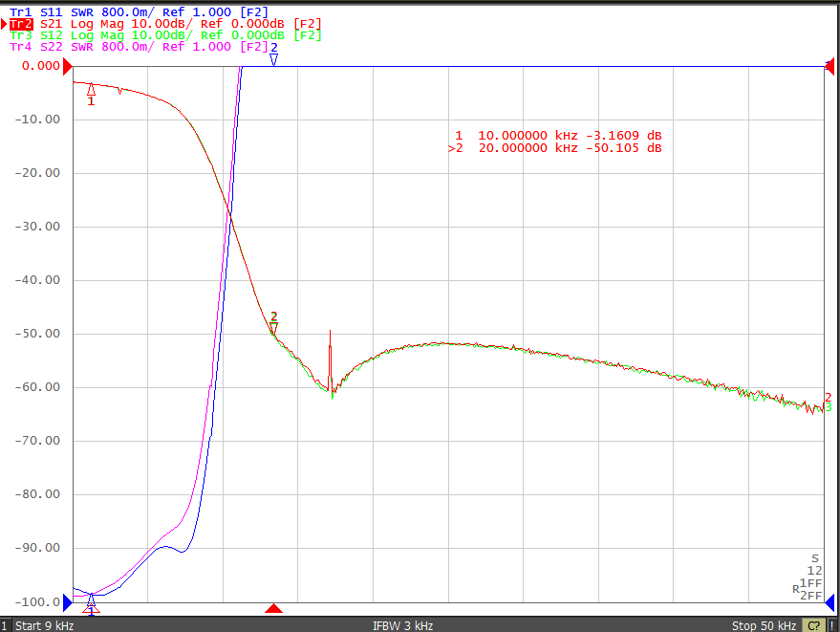840x632 pixels.
Task: Click channel number 1 in the status bar
Action: click(4, 625)
